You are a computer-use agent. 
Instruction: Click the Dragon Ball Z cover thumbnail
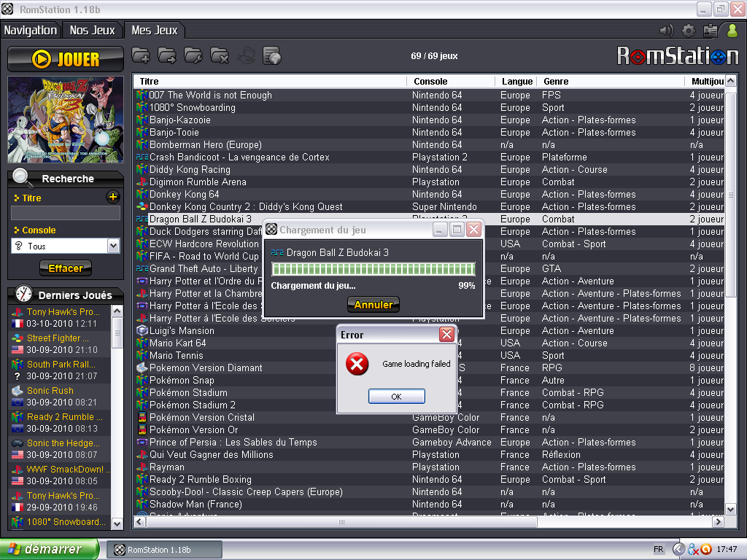(x=65, y=120)
